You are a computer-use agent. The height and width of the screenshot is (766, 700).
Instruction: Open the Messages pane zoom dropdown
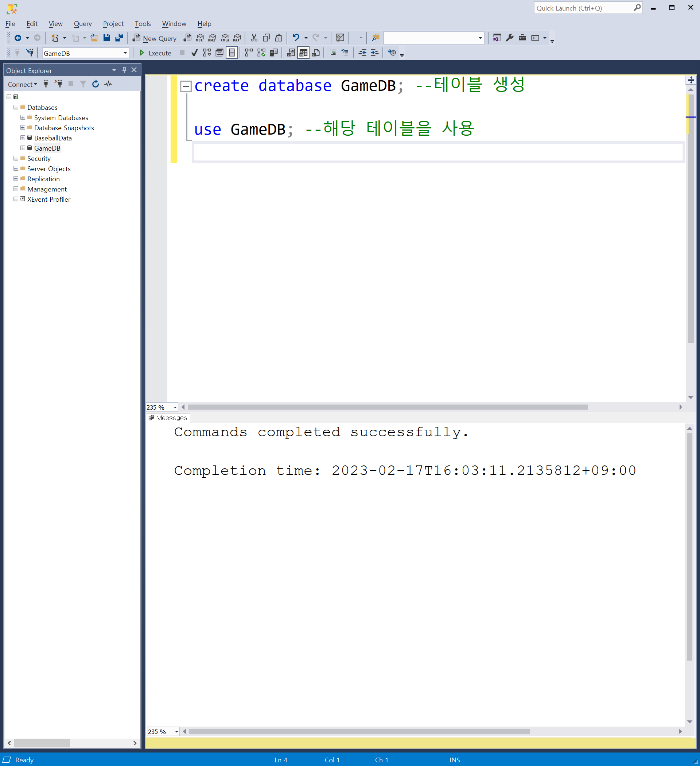pyautogui.click(x=176, y=732)
